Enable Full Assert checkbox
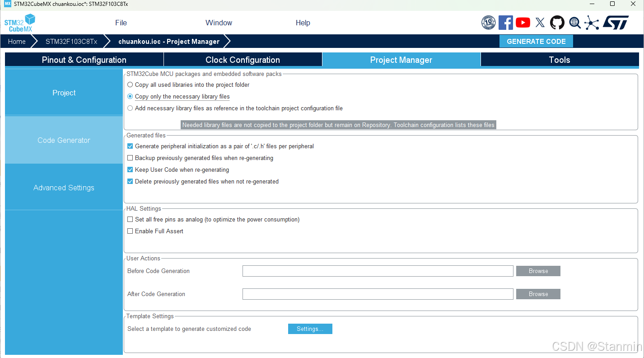The width and height of the screenshot is (644, 358). (130, 231)
